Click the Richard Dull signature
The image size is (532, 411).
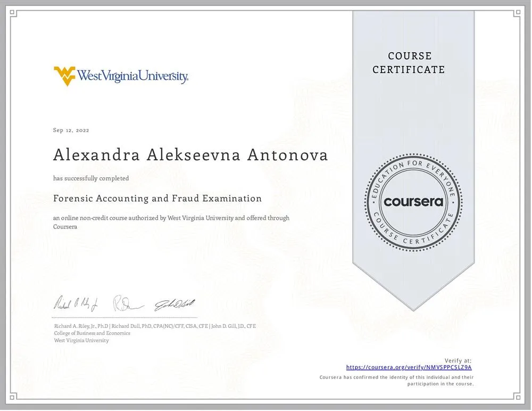128,303
